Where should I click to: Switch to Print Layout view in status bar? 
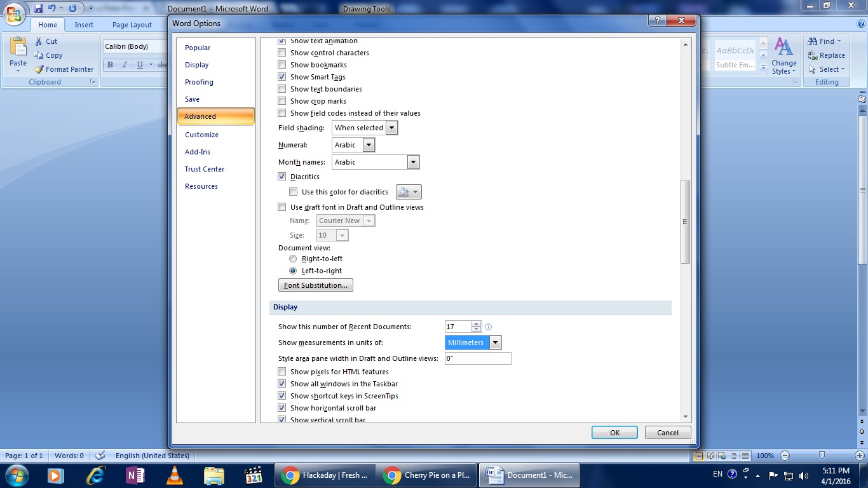[700, 456]
